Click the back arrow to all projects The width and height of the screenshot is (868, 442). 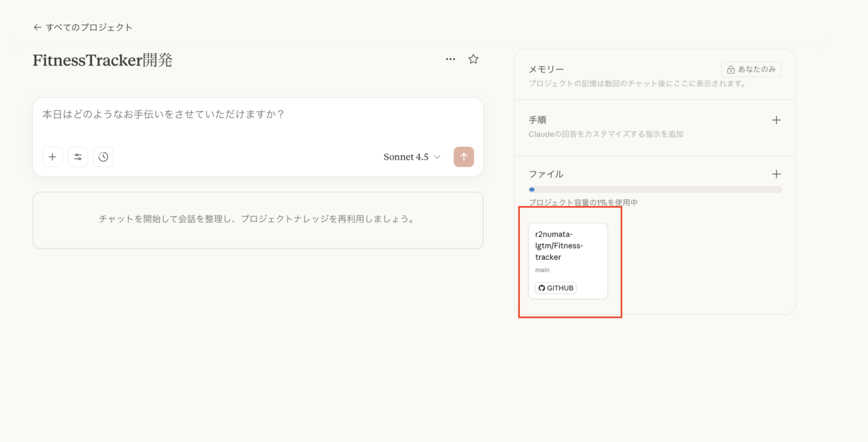click(x=37, y=27)
